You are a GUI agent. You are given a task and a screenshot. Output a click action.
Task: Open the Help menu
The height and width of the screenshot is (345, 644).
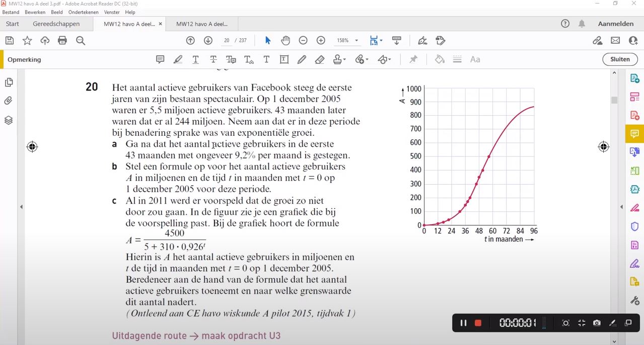130,12
